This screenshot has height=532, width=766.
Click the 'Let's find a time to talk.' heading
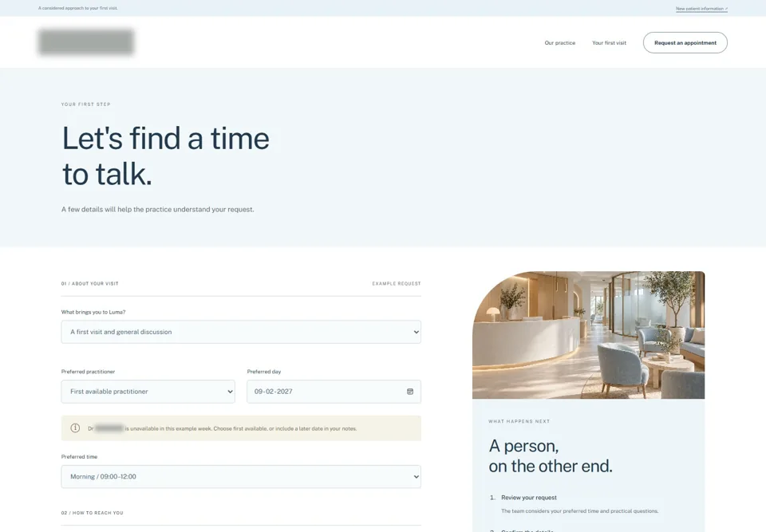tap(166, 156)
